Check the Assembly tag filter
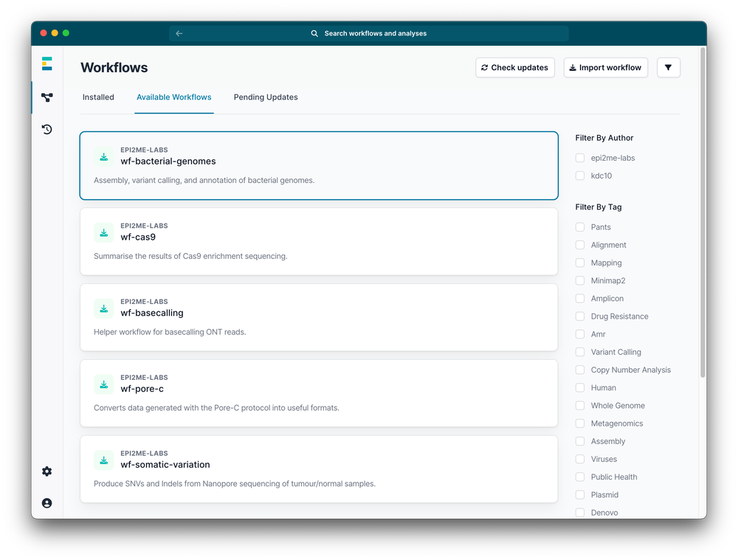This screenshot has width=738, height=560. [580, 441]
